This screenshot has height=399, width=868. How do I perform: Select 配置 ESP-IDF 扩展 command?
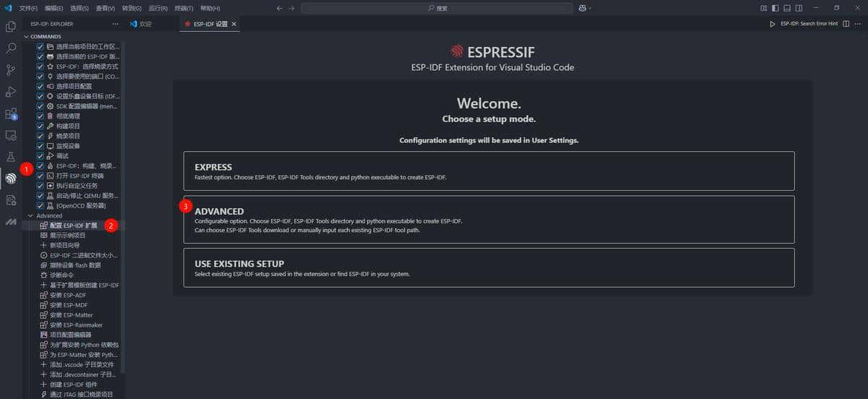(x=74, y=226)
